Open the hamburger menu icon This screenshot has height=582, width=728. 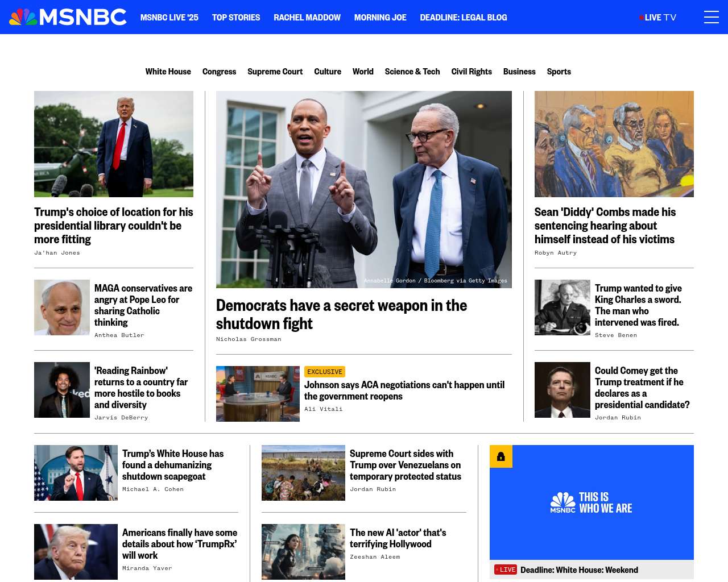(712, 17)
